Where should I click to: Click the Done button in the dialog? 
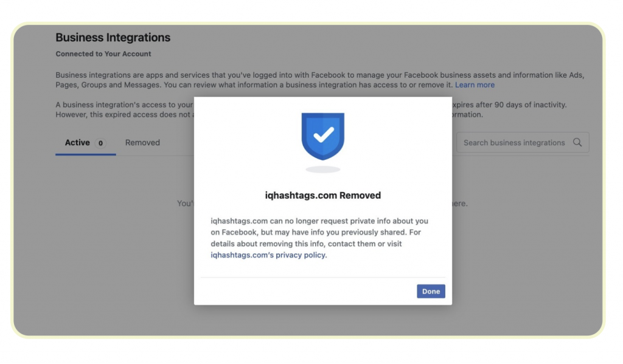pyautogui.click(x=431, y=292)
